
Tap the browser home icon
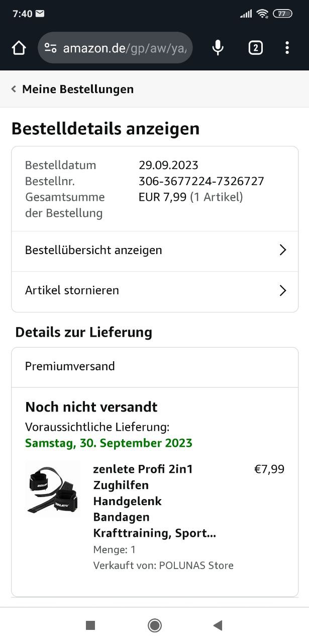coord(19,48)
